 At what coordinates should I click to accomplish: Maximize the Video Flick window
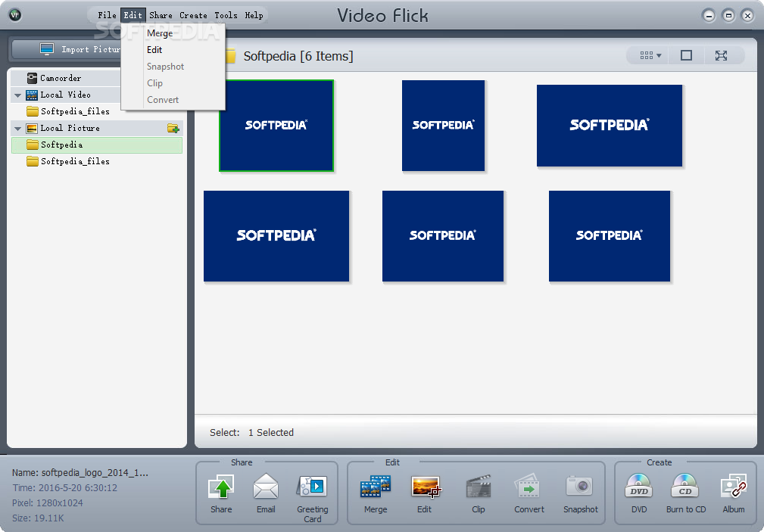[x=728, y=16]
